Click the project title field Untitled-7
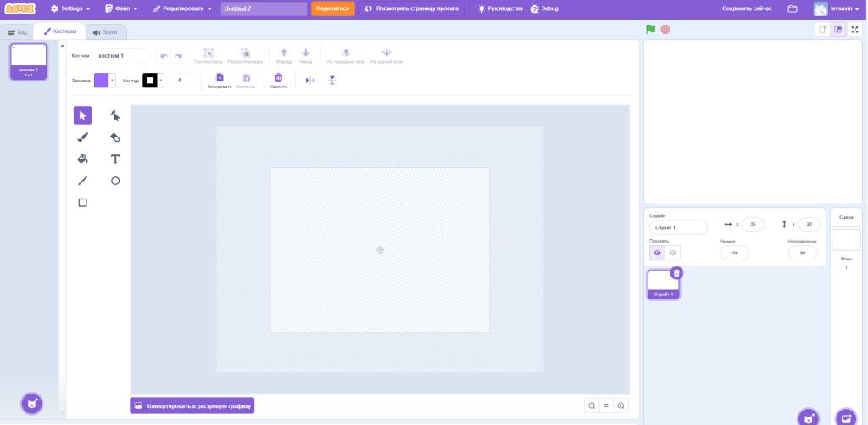This screenshot has height=425, width=868. (264, 8)
